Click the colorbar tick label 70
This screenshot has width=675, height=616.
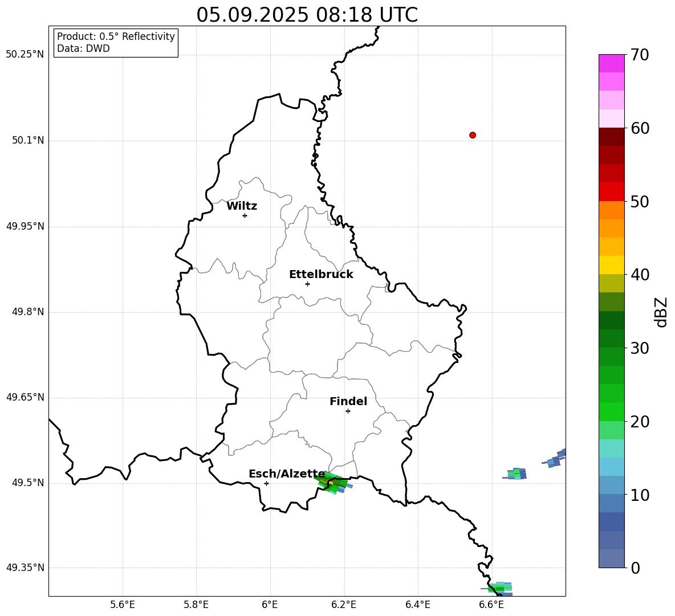pyautogui.click(x=640, y=55)
